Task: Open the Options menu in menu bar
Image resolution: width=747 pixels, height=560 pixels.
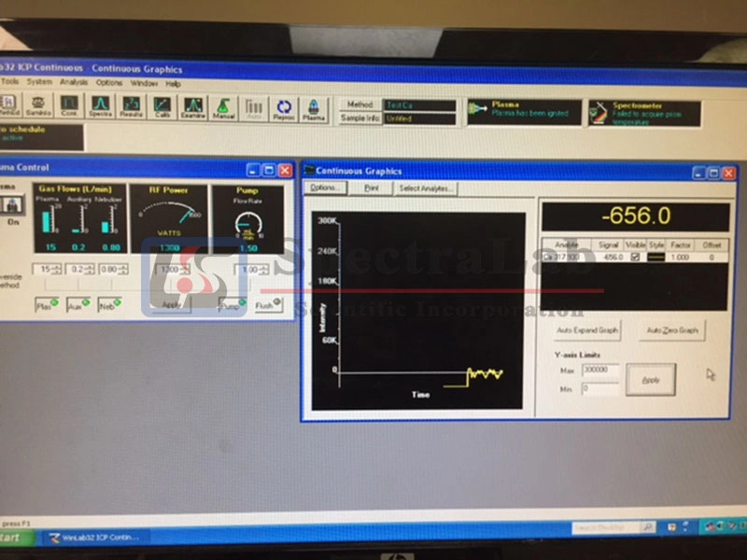Action: coord(108,83)
